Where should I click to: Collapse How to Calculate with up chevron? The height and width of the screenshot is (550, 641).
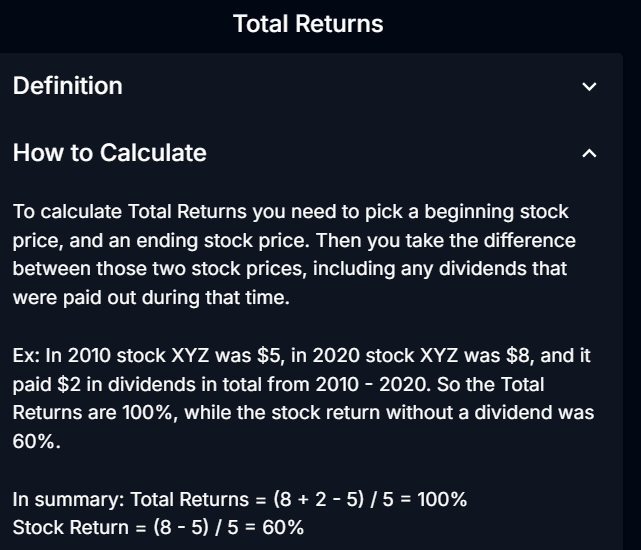(589, 153)
